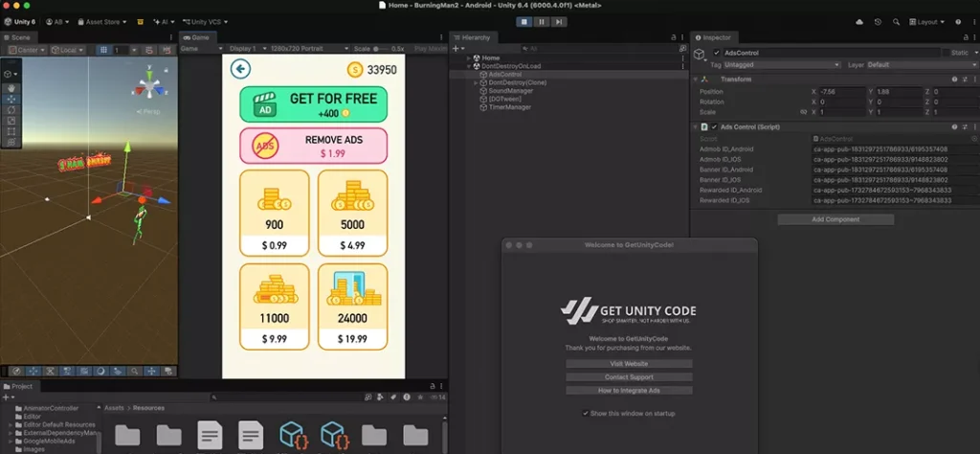Open Transform component preset icon
Image resolution: width=980 pixels, height=454 pixels.
(x=965, y=79)
